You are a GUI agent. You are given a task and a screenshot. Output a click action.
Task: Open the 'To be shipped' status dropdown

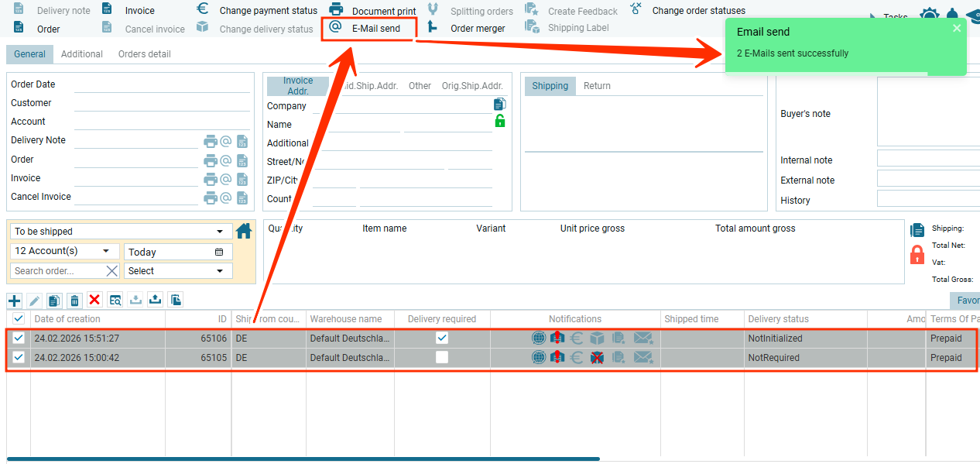121,232
